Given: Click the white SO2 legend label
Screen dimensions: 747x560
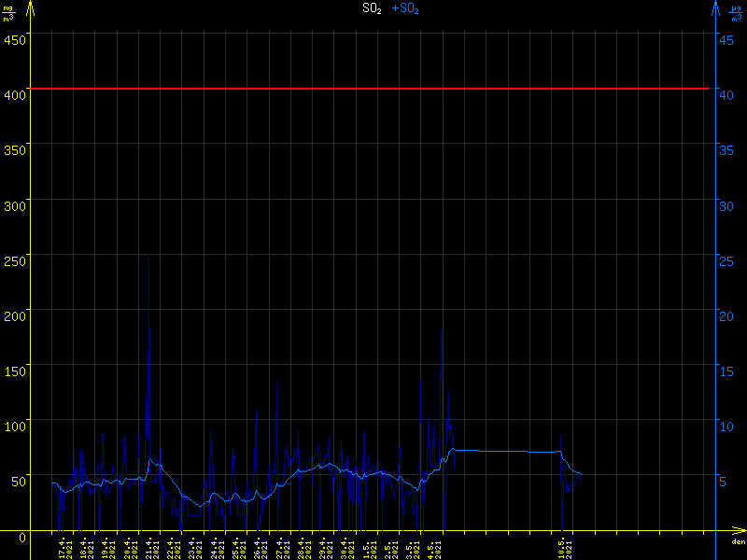Looking at the screenshot, I should pyautogui.click(x=372, y=8).
